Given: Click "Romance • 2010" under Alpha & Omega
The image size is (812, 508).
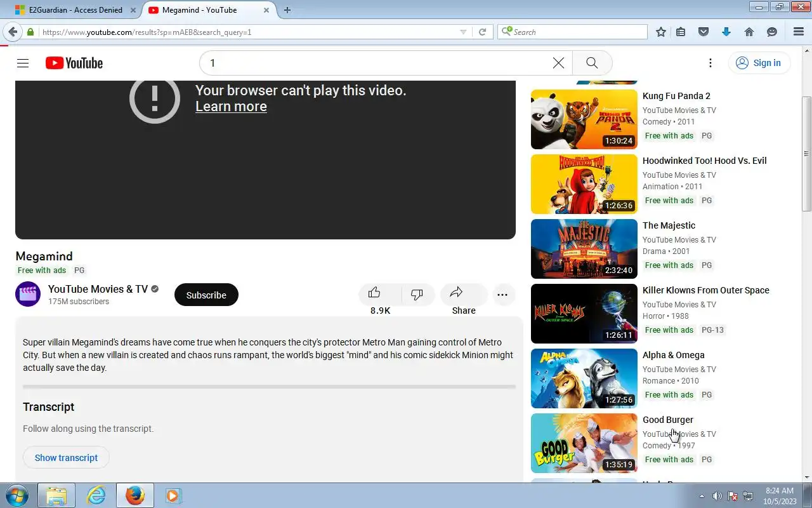Looking at the screenshot, I should tap(671, 381).
